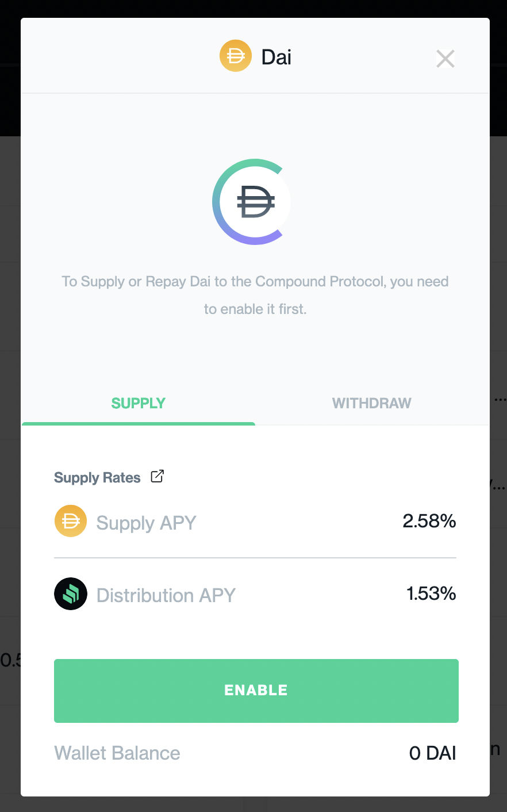Switch to the SUPPLY tab
507x812 pixels.
[x=139, y=403]
